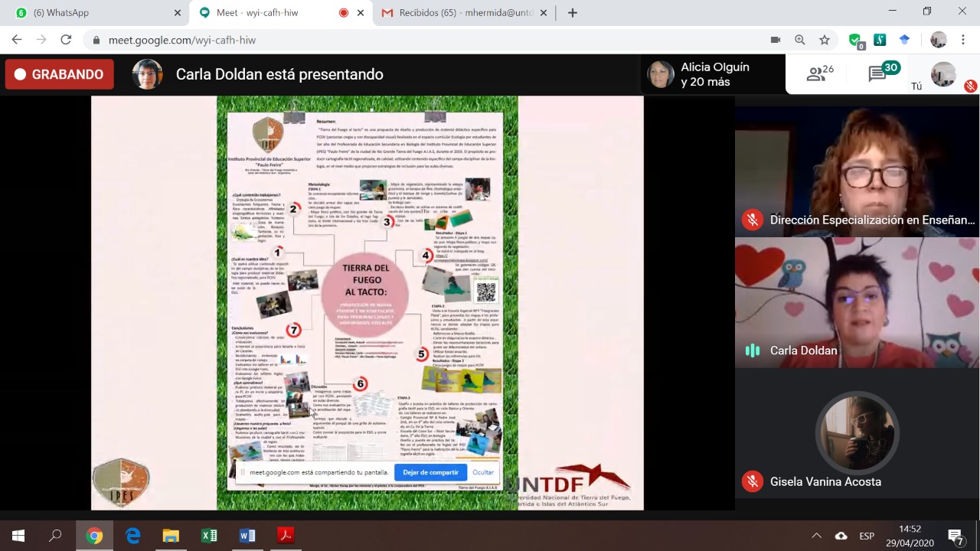The image size is (980, 551).
Task: Click the Dejar de compartir button
Action: (x=430, y=472)
